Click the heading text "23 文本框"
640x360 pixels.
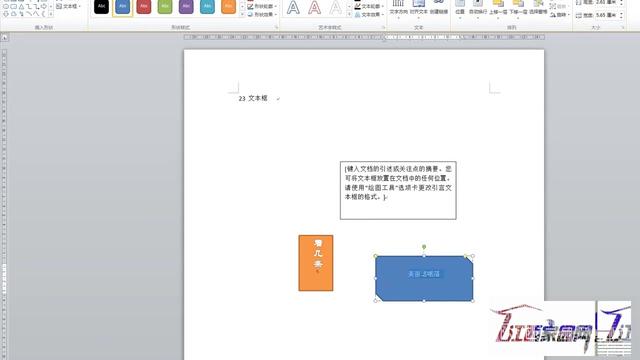tap(253, 98)
